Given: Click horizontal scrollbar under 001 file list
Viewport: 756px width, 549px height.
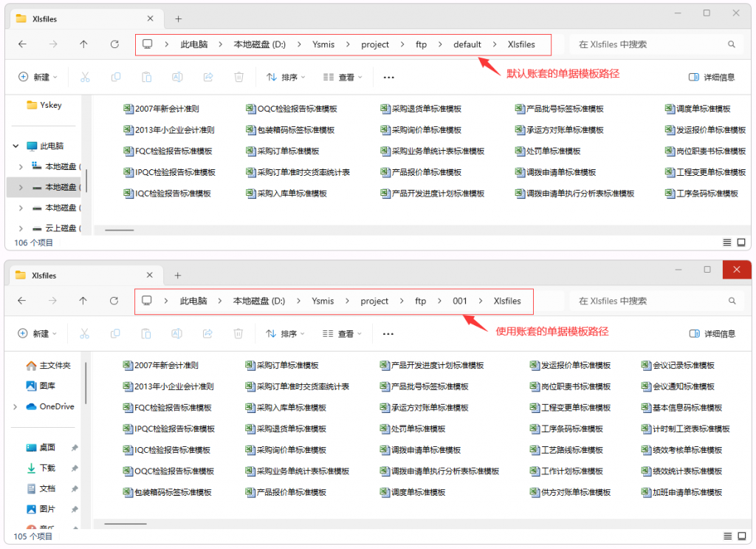Looking at the screenshot, I should [x=126, y=524].
